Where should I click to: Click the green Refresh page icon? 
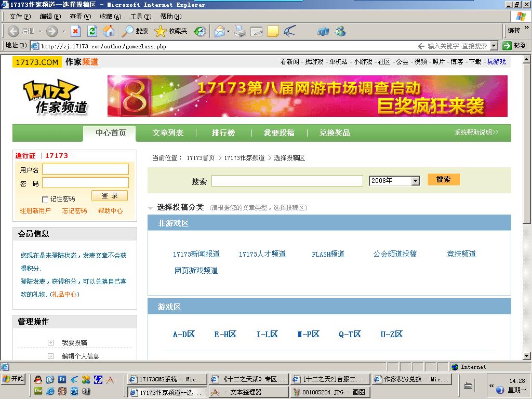[92, 31]
